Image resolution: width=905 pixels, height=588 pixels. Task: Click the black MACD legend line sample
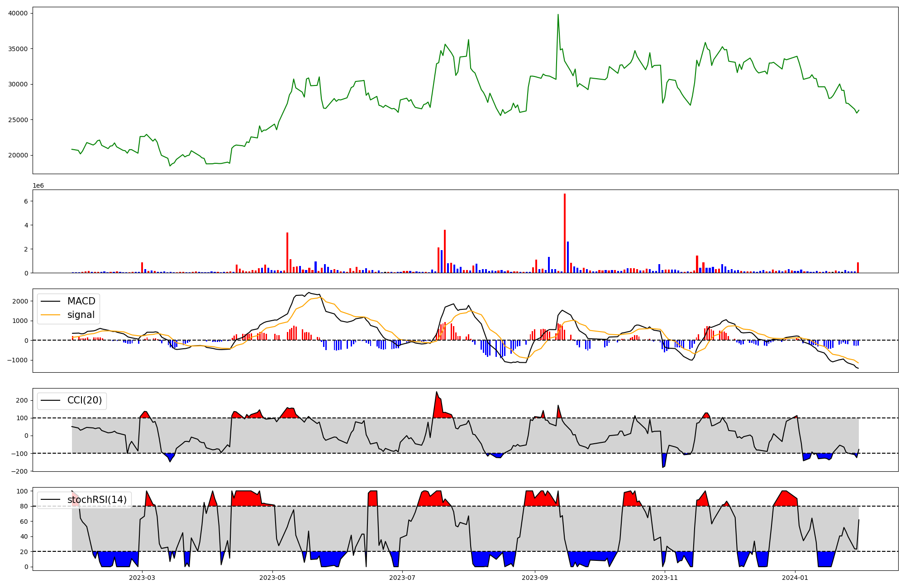50,301
